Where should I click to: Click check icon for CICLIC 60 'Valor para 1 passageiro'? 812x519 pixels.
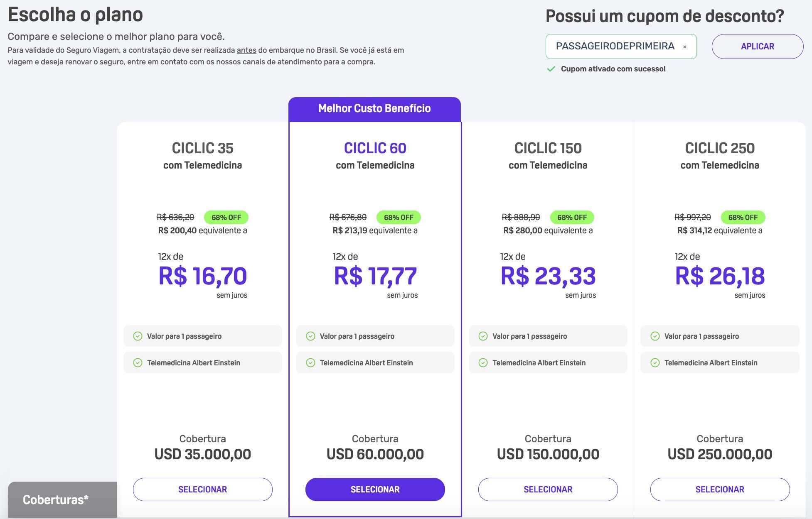(310, 336)
